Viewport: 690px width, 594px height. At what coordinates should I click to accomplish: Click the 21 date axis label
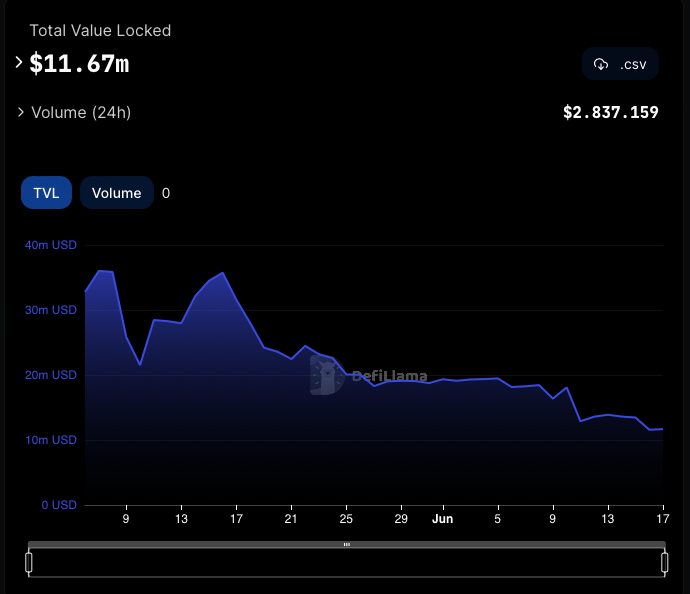point(291,519)
